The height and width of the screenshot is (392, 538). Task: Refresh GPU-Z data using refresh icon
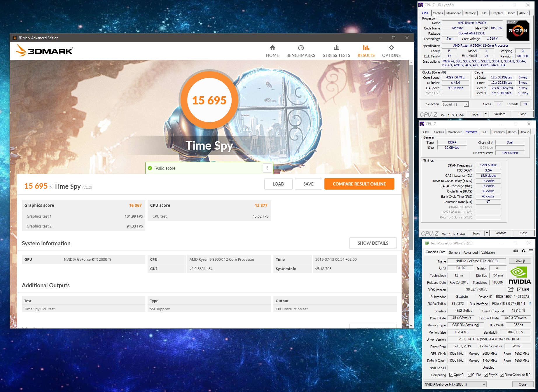523,251
